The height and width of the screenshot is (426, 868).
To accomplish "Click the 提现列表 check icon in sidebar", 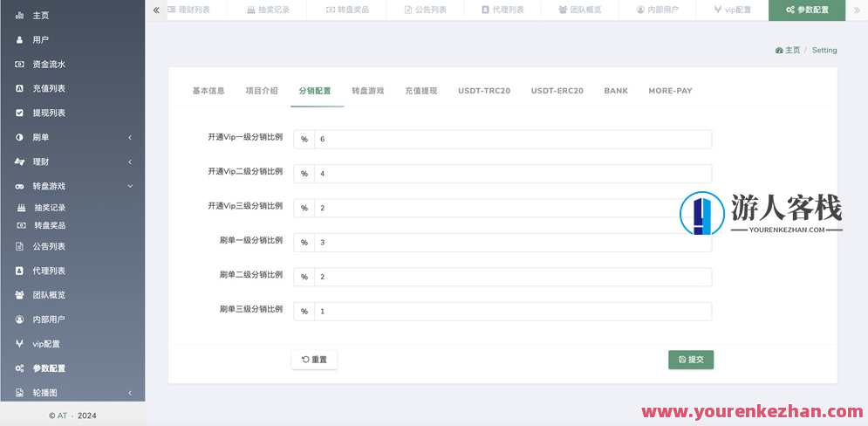I will tap(19, 113).
